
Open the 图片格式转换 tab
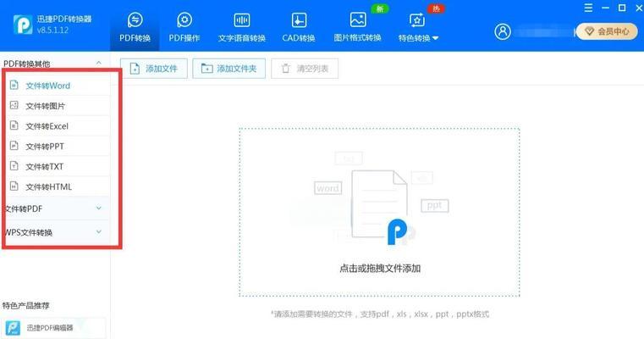click(357, 26)
